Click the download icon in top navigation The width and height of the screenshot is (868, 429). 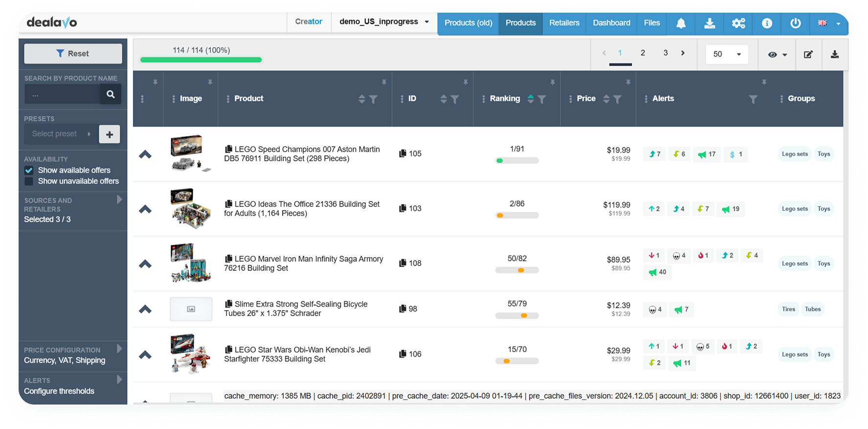(x=709, y=23)
